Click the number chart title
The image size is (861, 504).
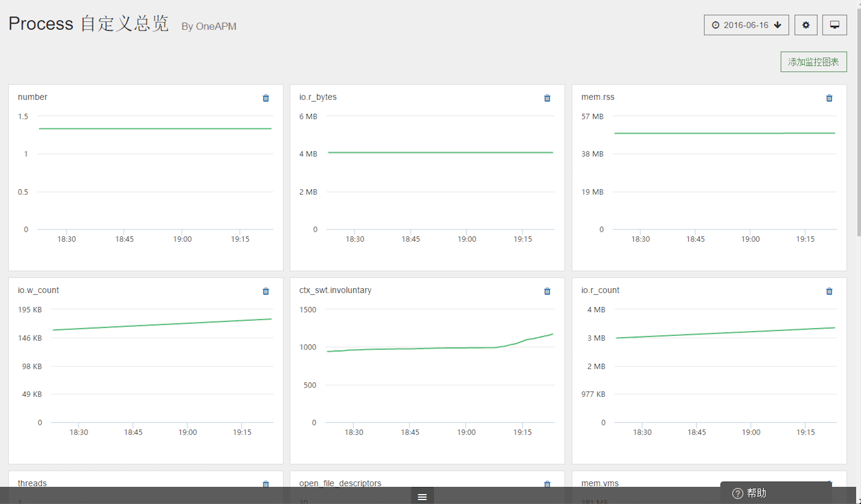[x=32, y=97]
